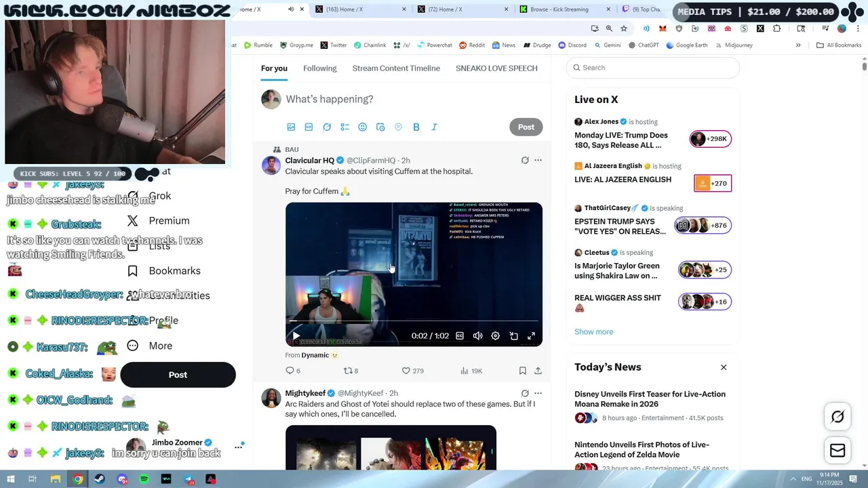Image resolution: width=868 pixels, height=488 pixels.
Task: Bookmark this page with the star icon
Action: [624, 28]
